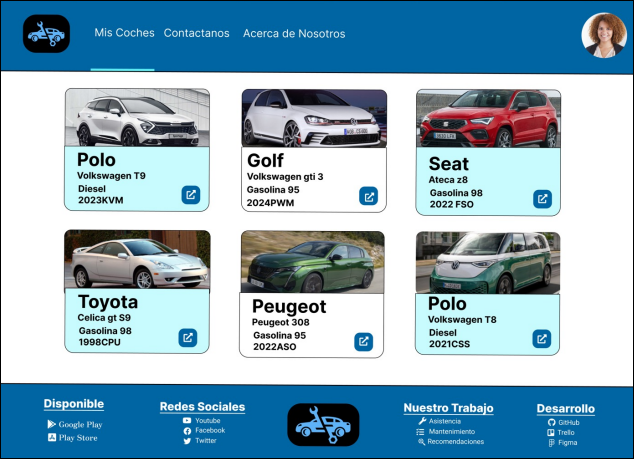Click the Volkswagen gti 3 text
The height and width of the screenshot is (459, 634).
(x=285, y=177)
